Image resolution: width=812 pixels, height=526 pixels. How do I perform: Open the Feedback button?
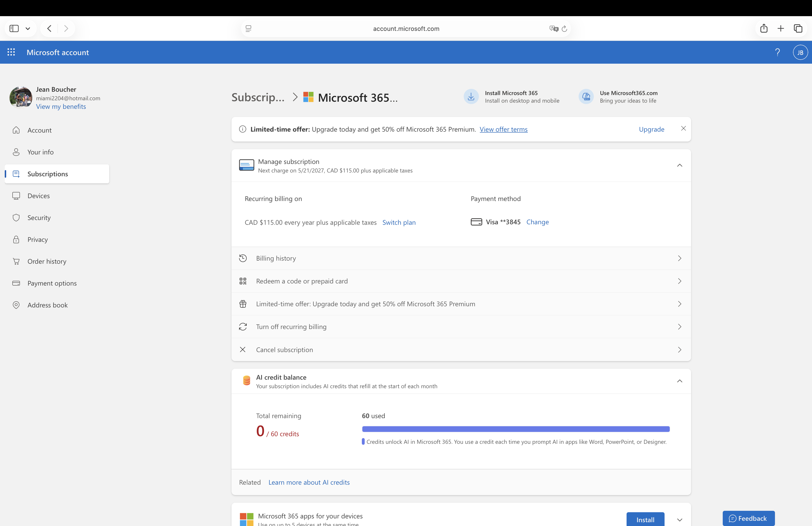click(x=749, y=518)
